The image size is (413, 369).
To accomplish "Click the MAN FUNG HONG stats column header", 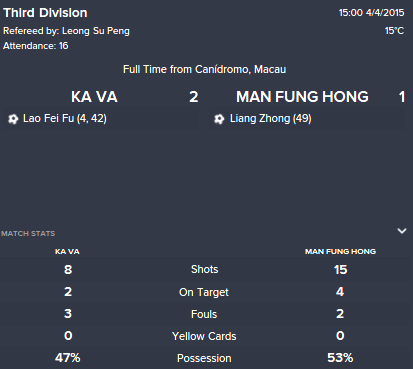I will (340, 252).
